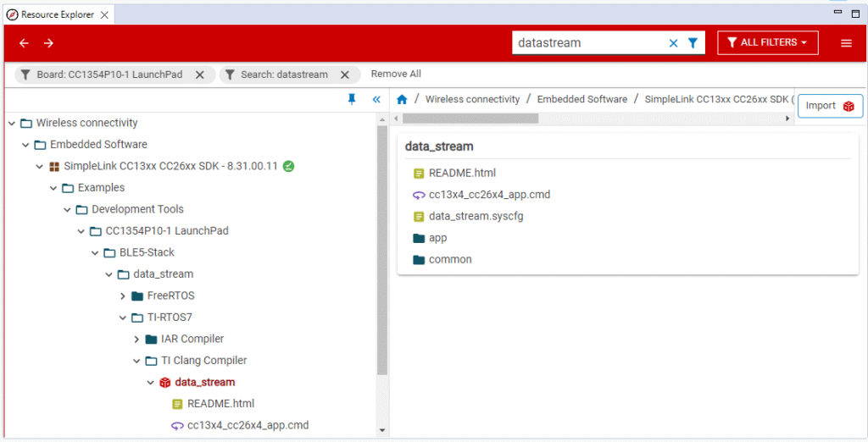This screenshot has width=868, height=442.
Task: Click inside the datastream search field
Action: [x=585, y=43]
